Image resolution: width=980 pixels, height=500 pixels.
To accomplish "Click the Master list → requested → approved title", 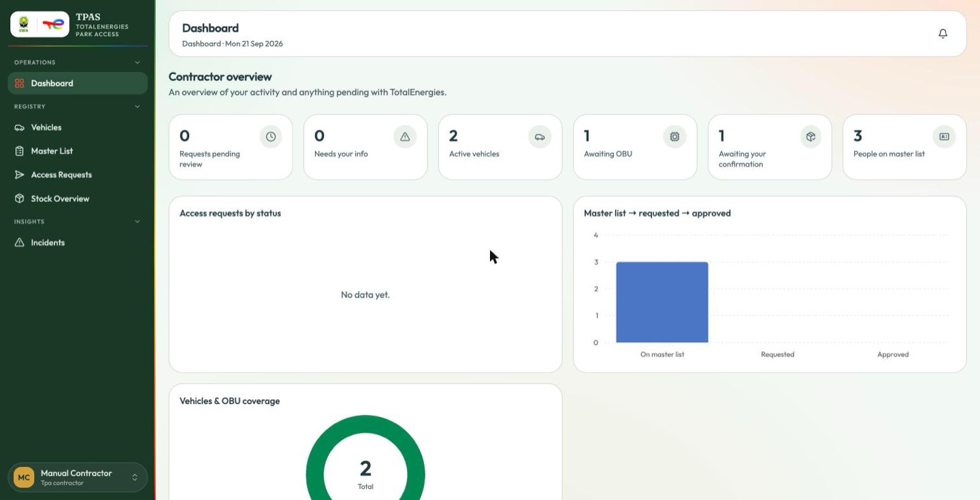I will [657, 213].
